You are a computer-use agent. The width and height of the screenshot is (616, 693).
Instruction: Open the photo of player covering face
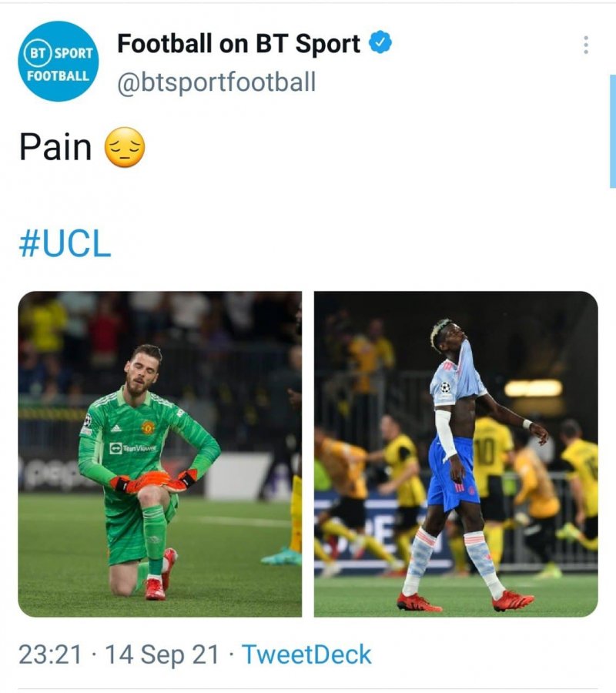456,454
